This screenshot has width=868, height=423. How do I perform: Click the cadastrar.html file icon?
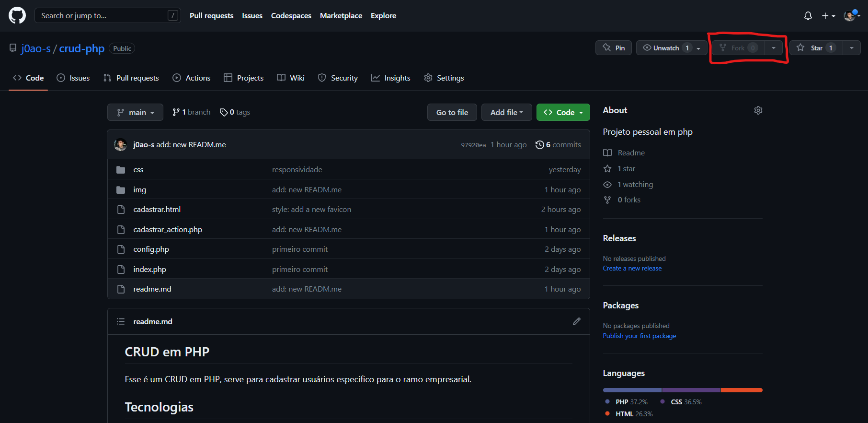121,210
